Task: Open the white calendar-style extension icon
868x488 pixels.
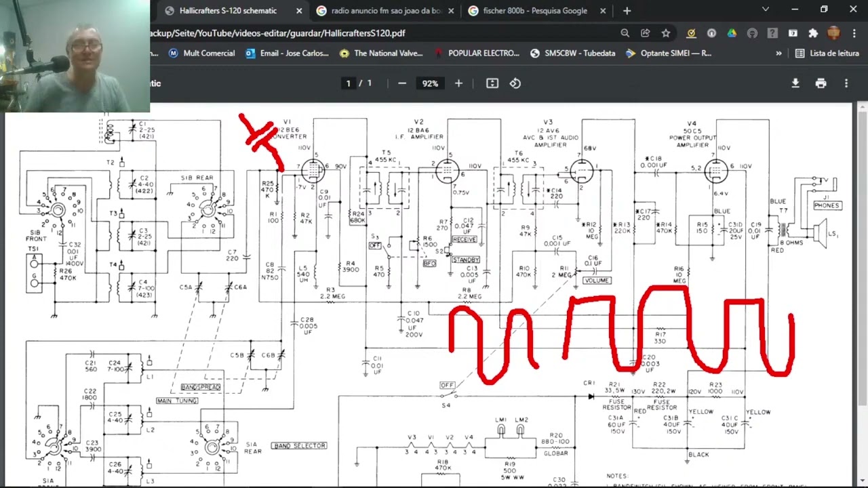Action: point(793,33)
